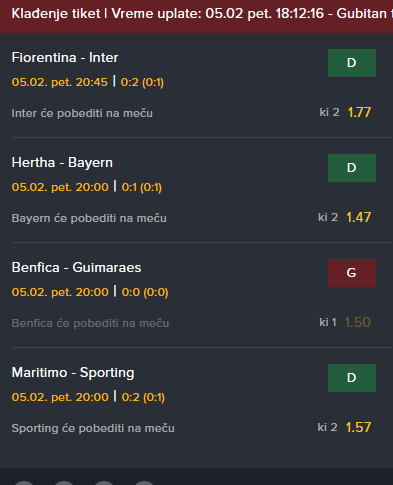The width and height of the screenshot is (393, 485).
Task: Select the 1.77 odds for Inter
Action: (x=359, y=112)
